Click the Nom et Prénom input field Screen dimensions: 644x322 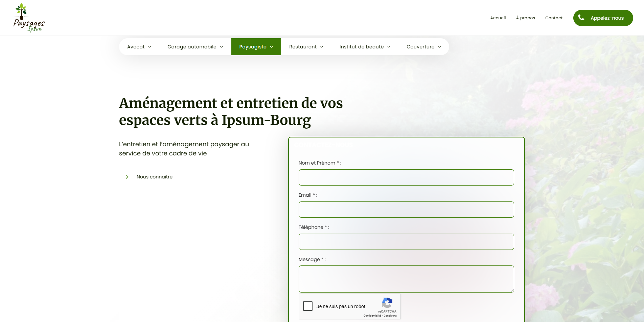point(406,177)
